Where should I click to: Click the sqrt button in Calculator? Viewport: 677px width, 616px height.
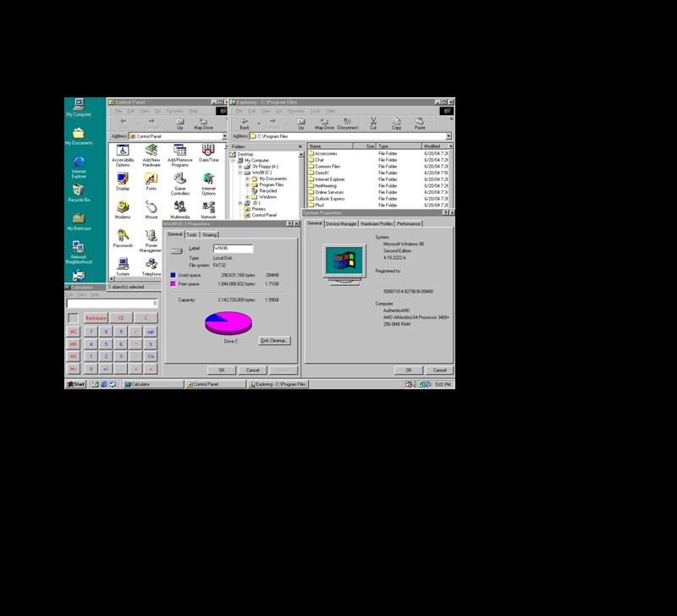pyautogui.click(x=151, y=332)
